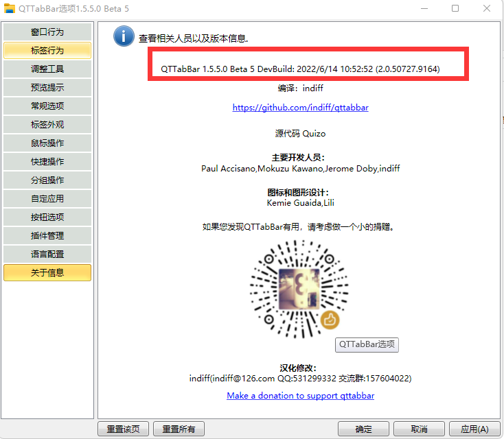Screen dimensions: 504x439
Task: Click the 汉化修改 heading
Action: (298, 368)
